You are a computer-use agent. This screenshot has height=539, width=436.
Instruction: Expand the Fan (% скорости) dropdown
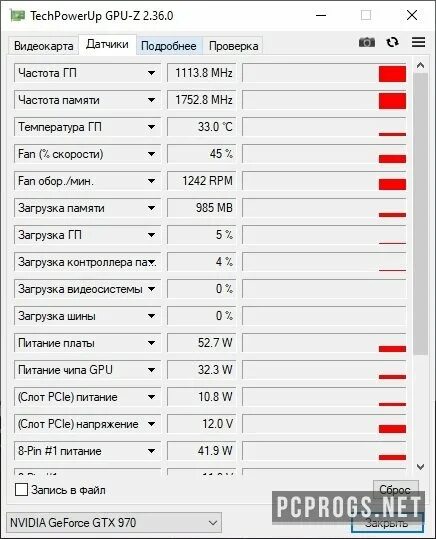point(151,154)
